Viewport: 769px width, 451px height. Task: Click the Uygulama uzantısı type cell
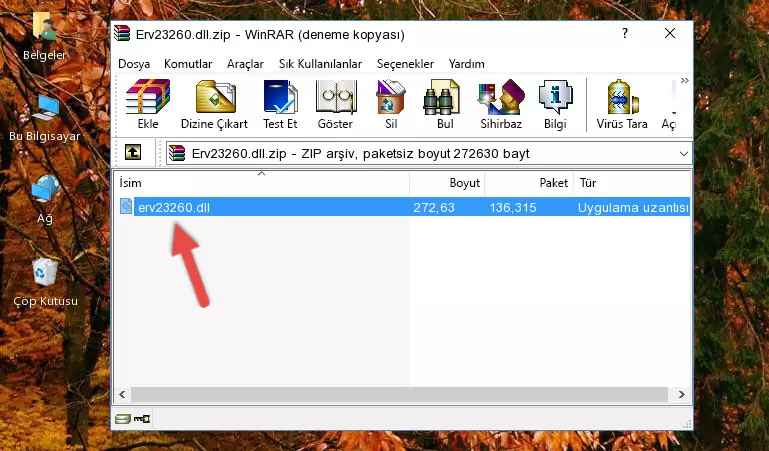pos(633,207)
